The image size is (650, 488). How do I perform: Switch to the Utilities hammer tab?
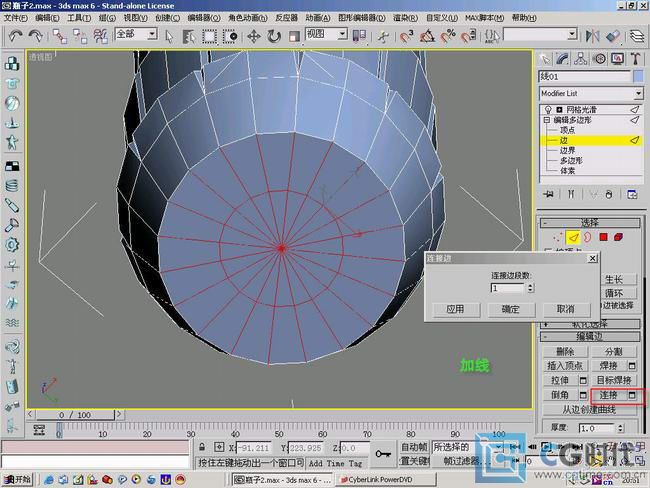tap(635, 59)
